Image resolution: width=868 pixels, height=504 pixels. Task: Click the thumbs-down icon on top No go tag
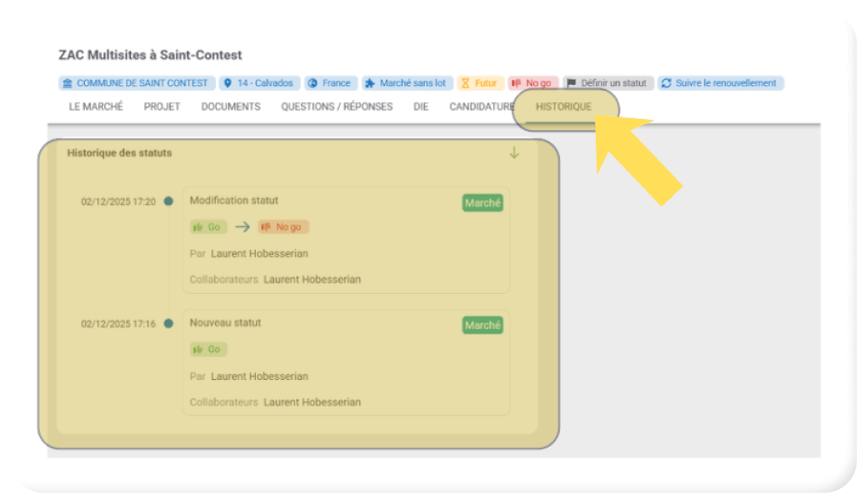(517, 83)
